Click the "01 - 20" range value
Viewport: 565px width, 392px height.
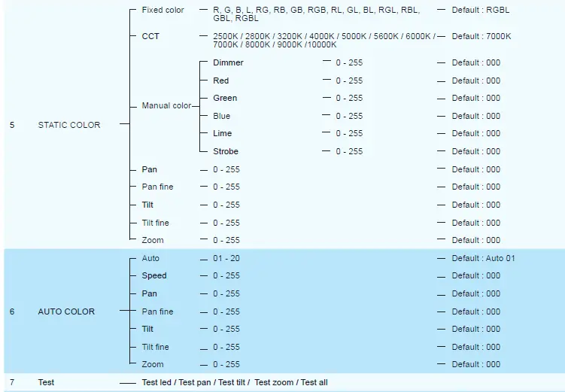(x=226, y=258)
